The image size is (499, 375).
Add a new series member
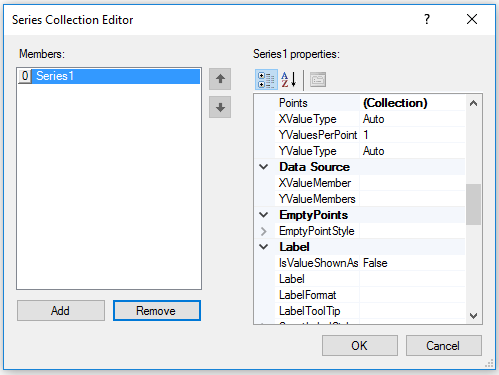pos(61,311)
